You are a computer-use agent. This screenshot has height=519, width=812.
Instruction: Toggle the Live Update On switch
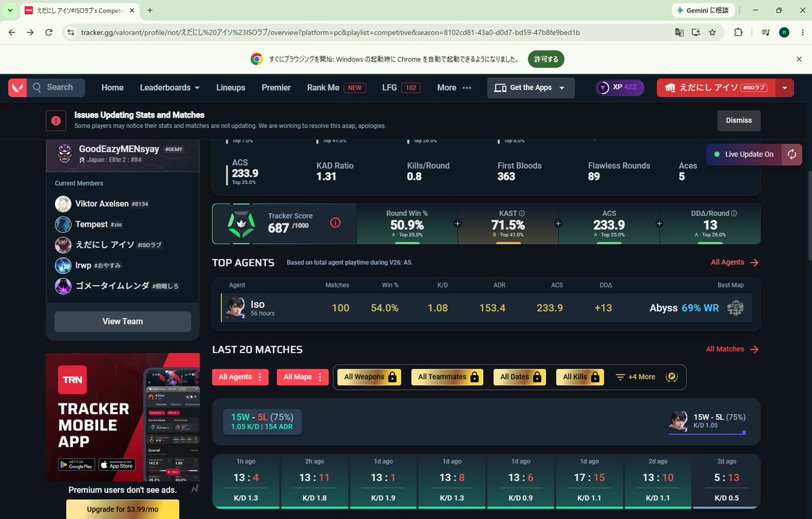(744, 154)
